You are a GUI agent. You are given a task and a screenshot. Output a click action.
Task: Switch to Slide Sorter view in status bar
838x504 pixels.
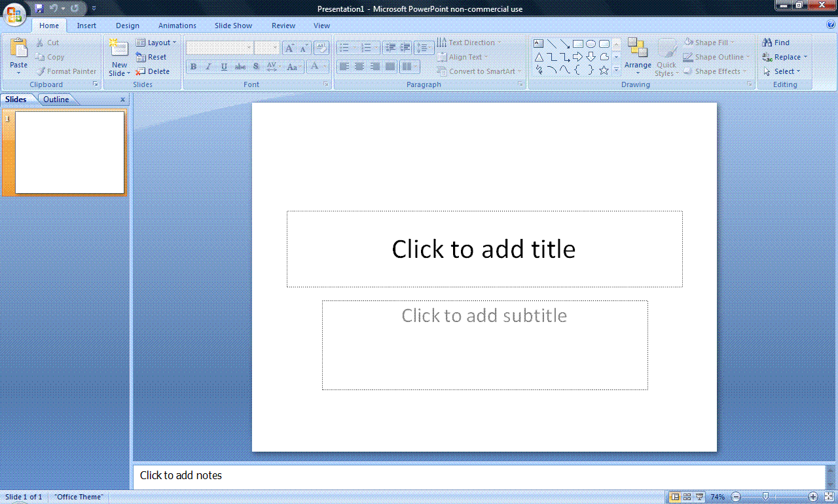click(687, 497)
